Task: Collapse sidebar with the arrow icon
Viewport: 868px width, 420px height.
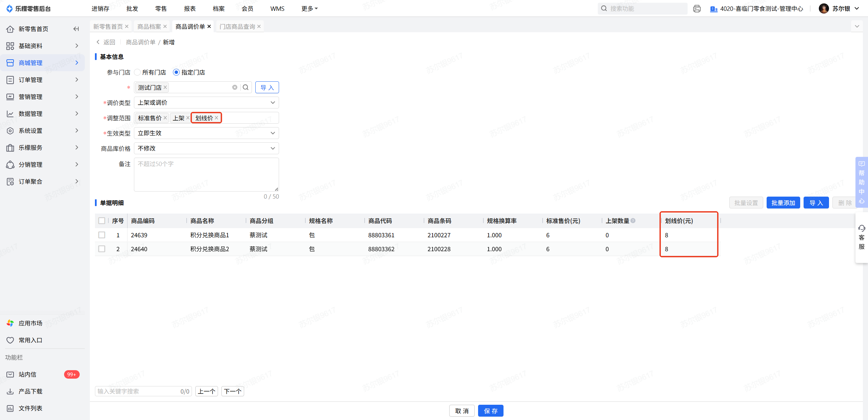Action: pyautogui.click(x=76, y=29)
